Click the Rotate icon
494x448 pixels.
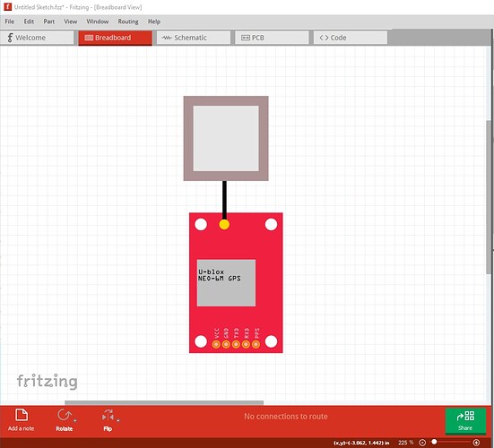[65, 415]
